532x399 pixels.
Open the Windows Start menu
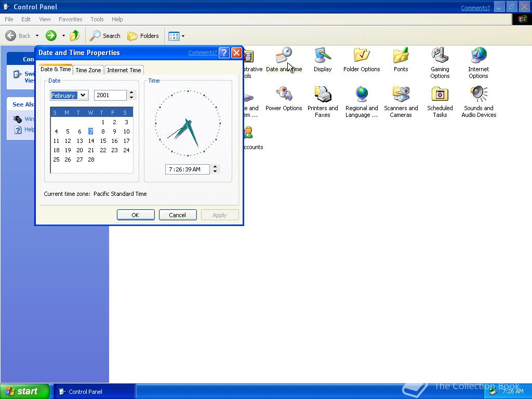[25, 392]
